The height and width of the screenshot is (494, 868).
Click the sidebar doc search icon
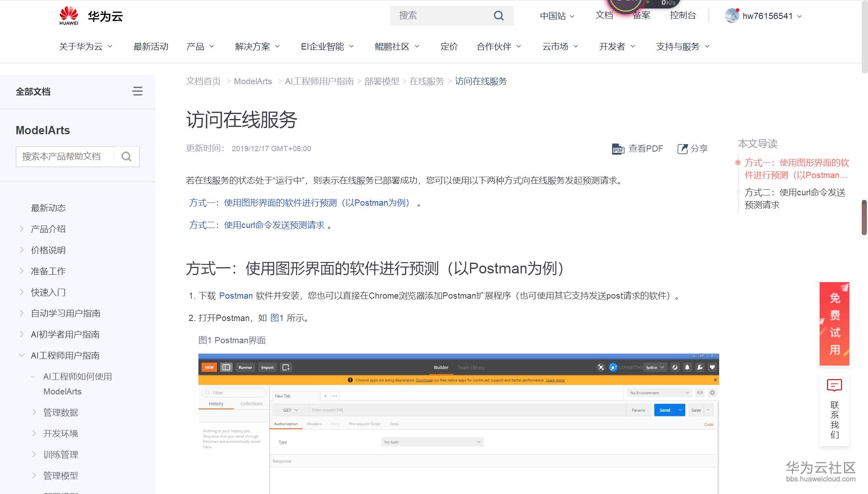pyautogui.click(x=126, y=157)
